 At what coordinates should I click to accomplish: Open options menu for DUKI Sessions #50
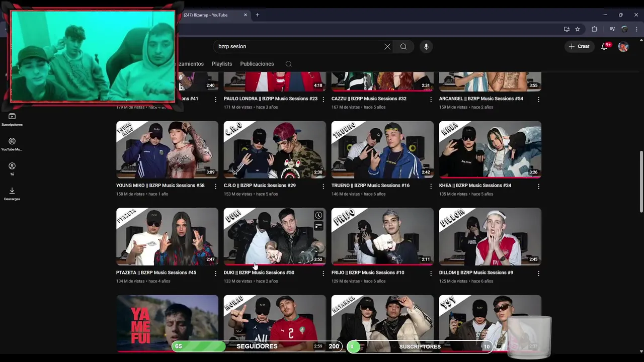tap(323, 274)
